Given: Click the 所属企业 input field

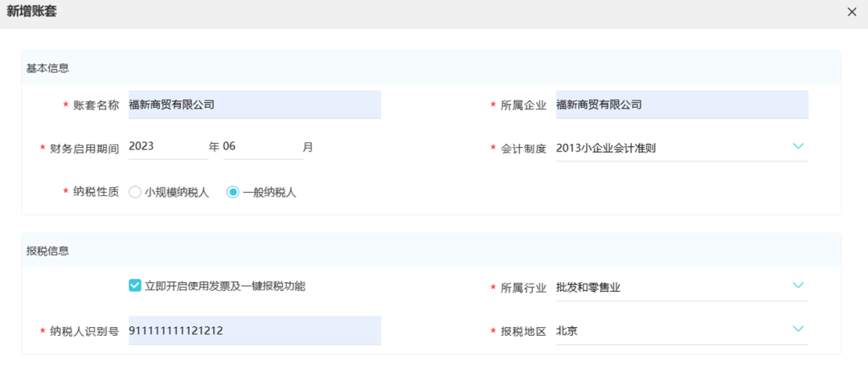Looking at the screenshot, I should 682,104.
